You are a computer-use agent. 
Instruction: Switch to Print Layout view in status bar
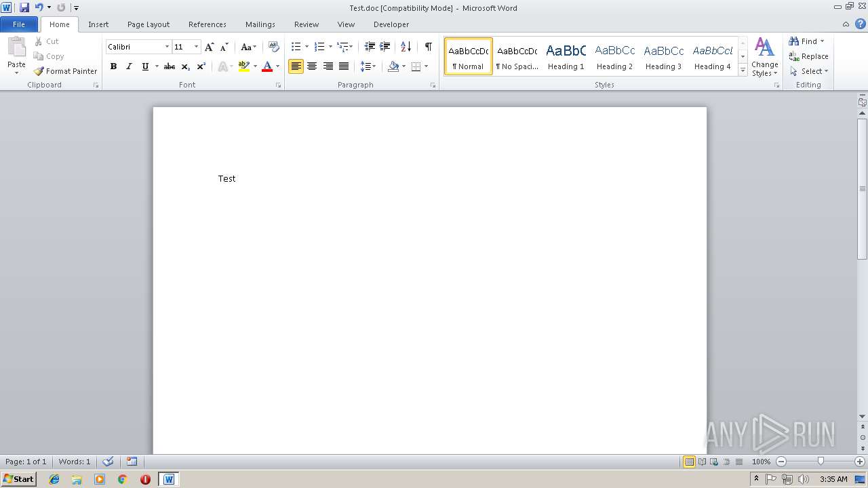click(689, 462)
